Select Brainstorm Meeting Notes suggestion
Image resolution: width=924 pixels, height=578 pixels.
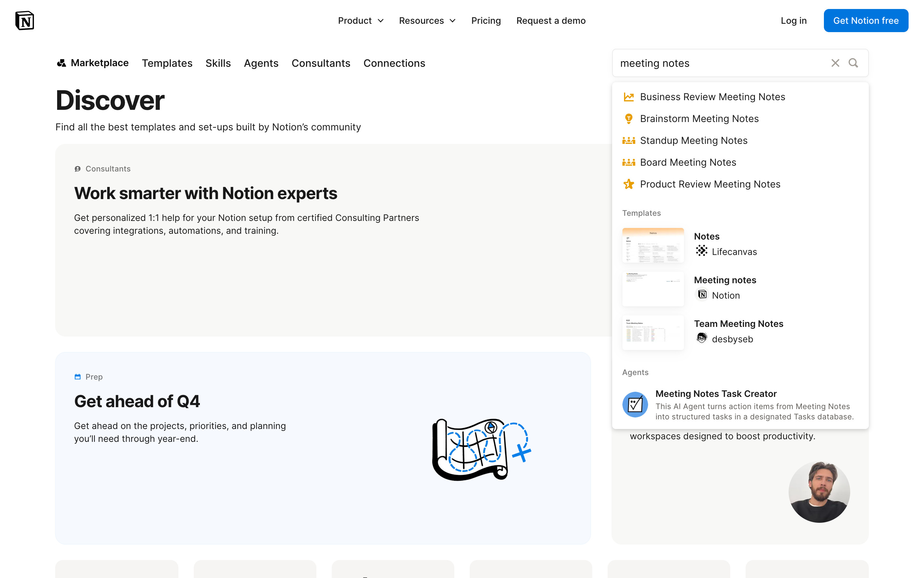coord(740,119)
